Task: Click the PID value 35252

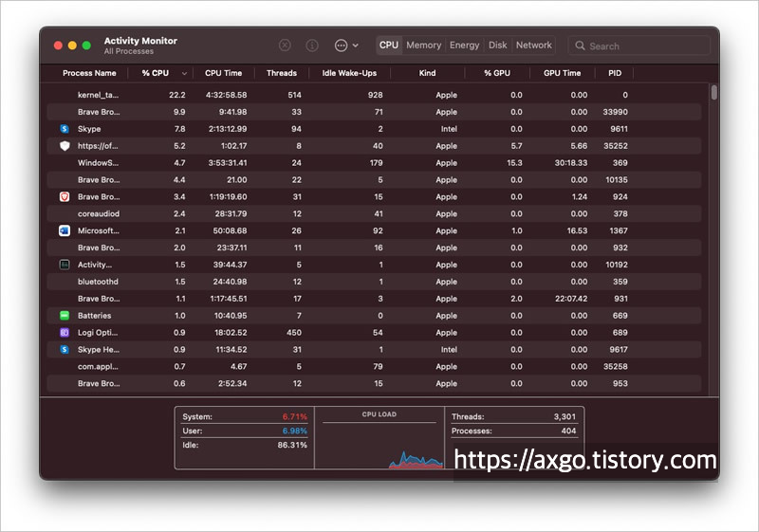Action: click(x=615, y=146)
